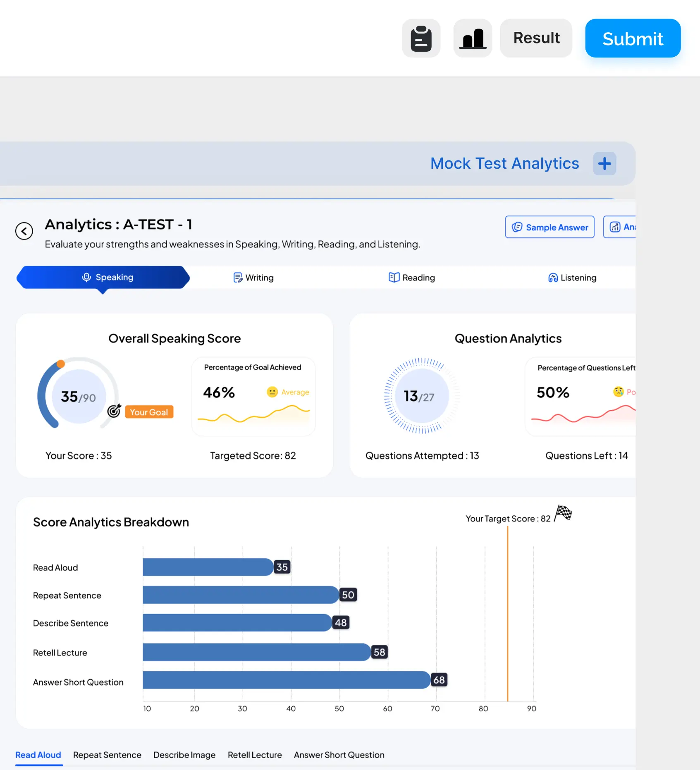Image resolution: width=700 pixels, height=770 pixels.
Task: Go back using the circled arrow icon
Action: [x=24, y=231]
